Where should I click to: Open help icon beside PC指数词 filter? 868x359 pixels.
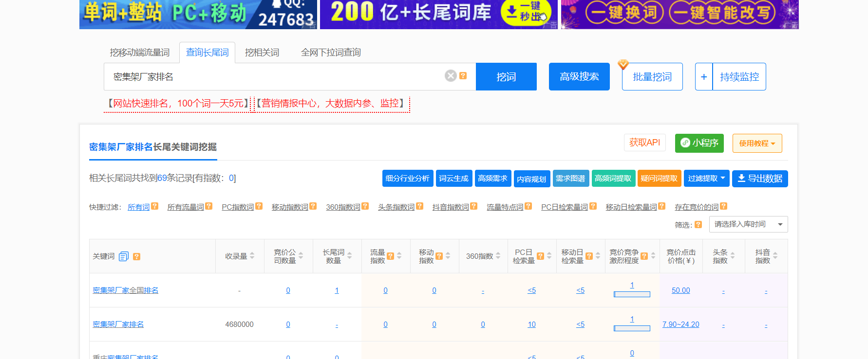click(259, 206)
